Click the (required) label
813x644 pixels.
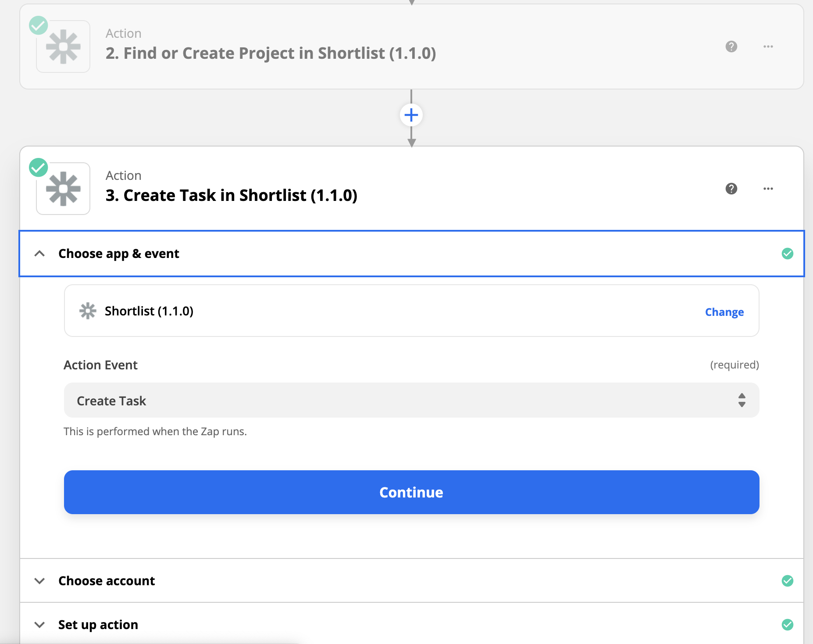point(735,365)
